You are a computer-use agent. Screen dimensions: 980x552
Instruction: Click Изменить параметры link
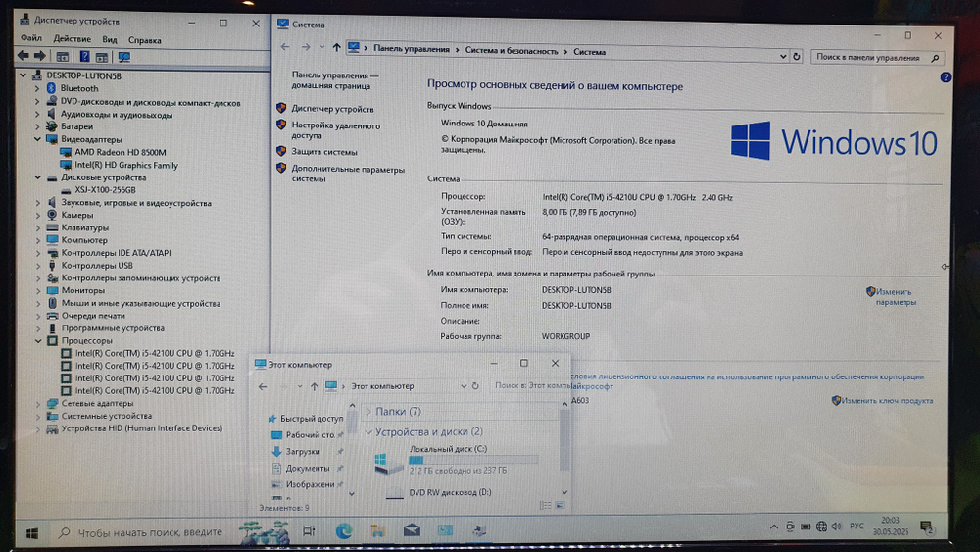coord(896,297)
